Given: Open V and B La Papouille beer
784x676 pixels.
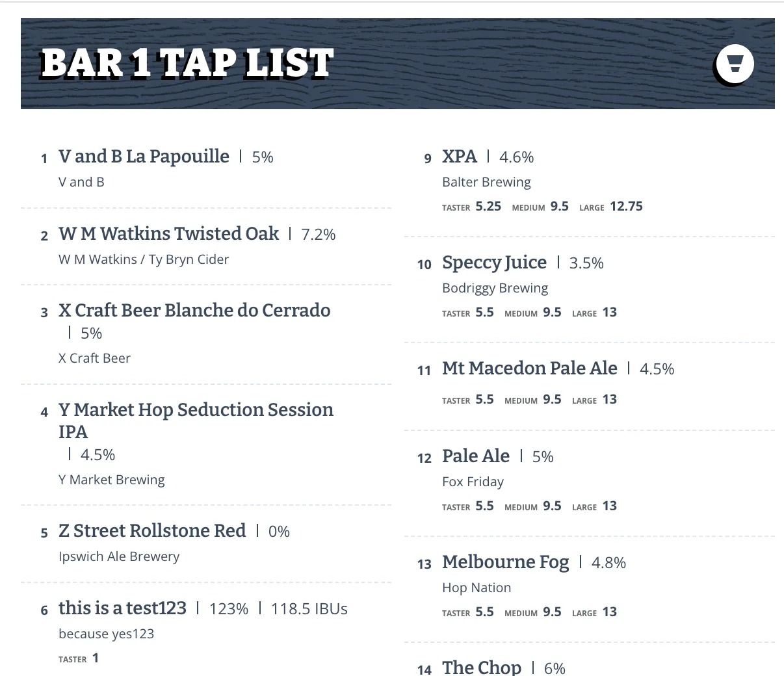Looking at the screenshot, I should click(x=144, y=157).
